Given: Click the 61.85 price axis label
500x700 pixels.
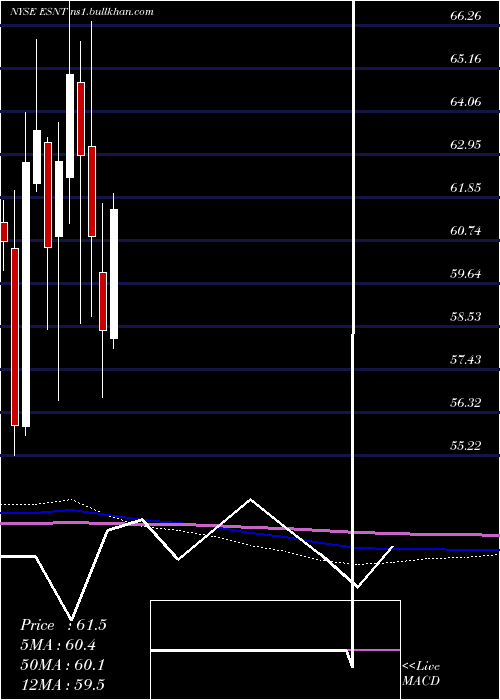Looking at the screenshot, I should click(x=466, y=188).
